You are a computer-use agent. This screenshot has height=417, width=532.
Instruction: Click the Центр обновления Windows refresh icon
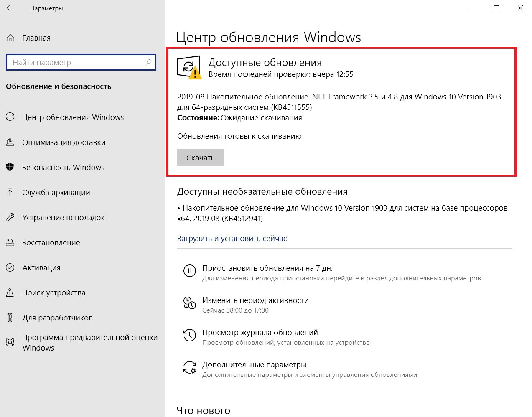coord(10,117)
